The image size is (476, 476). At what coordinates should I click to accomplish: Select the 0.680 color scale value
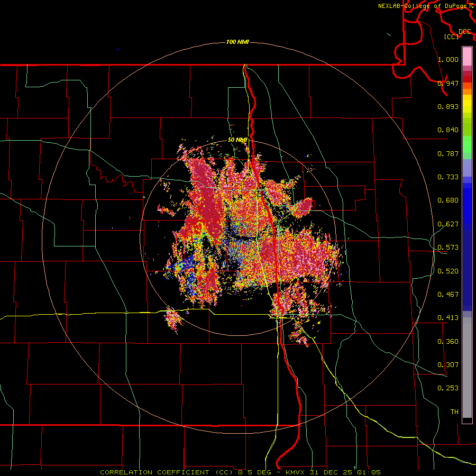click(448, 200)
